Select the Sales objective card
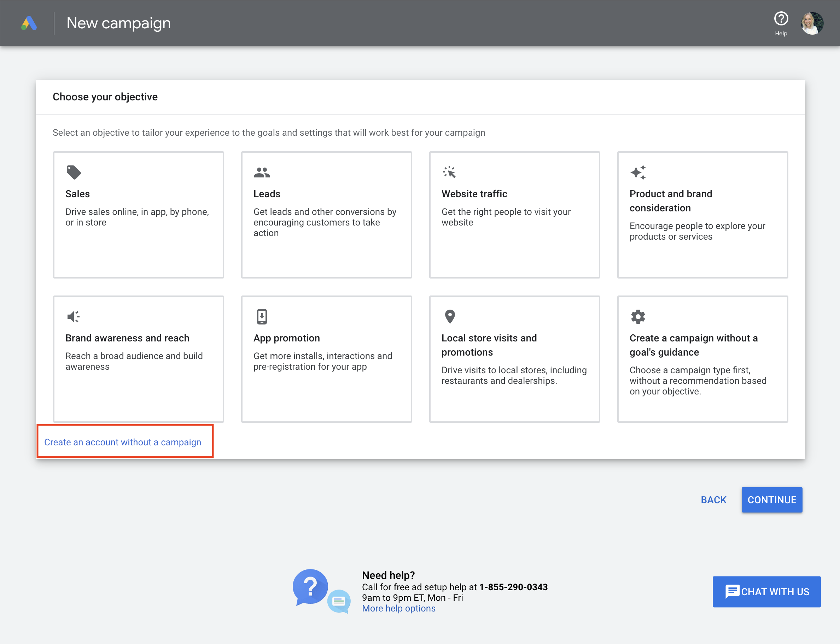Viewport: 840px width, 644px height. [x=138, y=215]
